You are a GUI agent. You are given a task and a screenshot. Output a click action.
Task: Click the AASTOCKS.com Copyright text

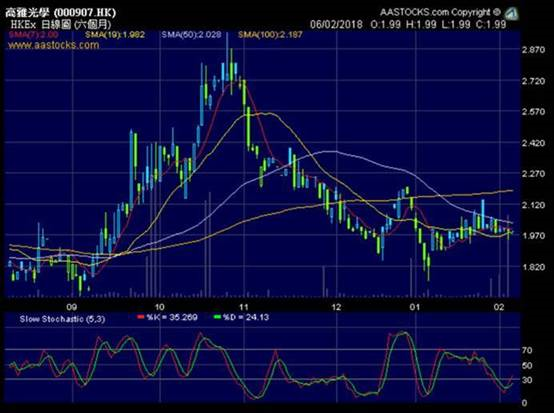(440, 12)
